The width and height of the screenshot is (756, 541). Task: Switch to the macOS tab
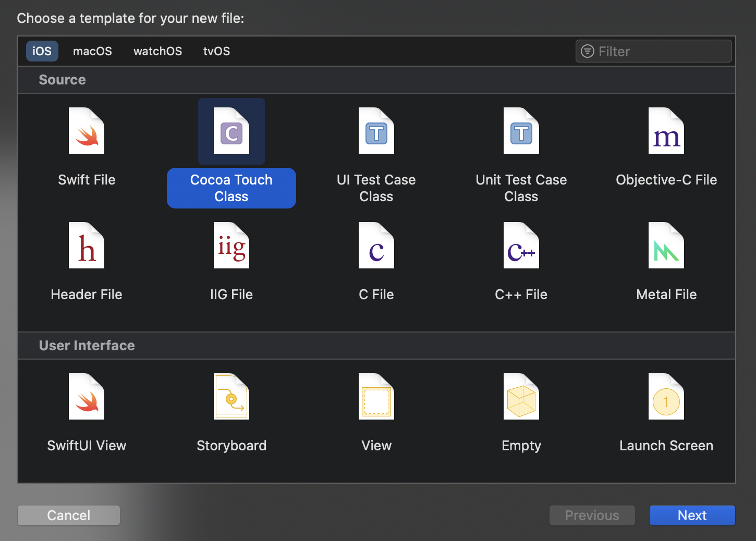coord(92,51)
